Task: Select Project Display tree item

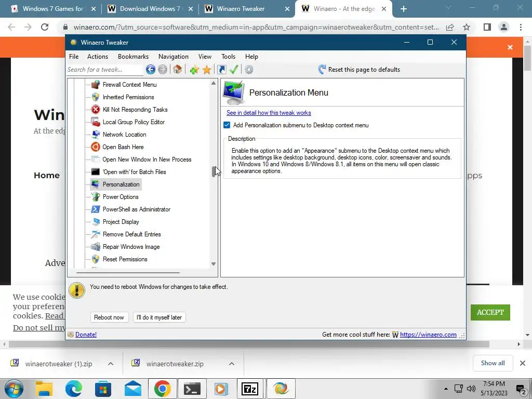Action: tap(121, 222)
